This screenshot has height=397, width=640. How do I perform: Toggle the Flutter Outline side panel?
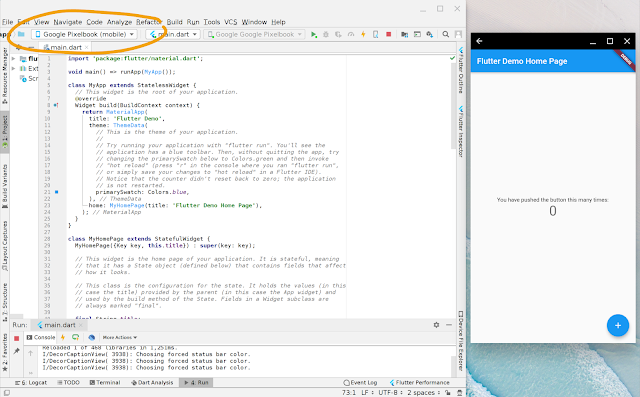click(461, 70)
